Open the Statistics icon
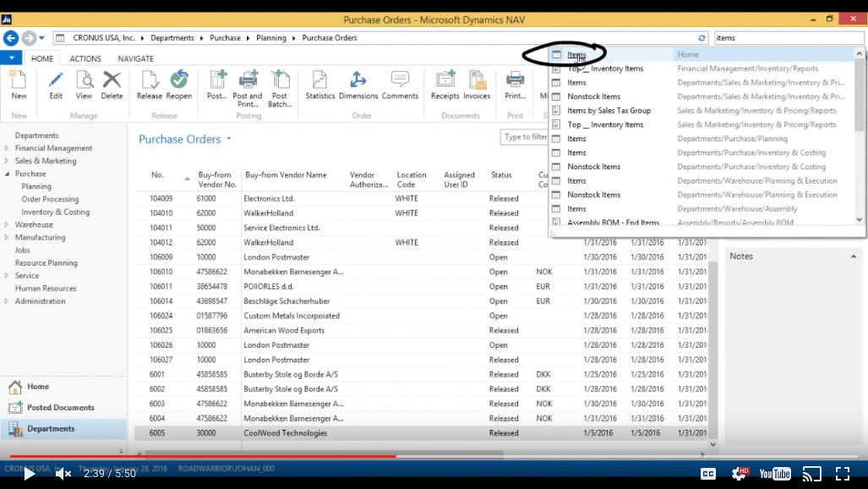 [x=320, y=80]
